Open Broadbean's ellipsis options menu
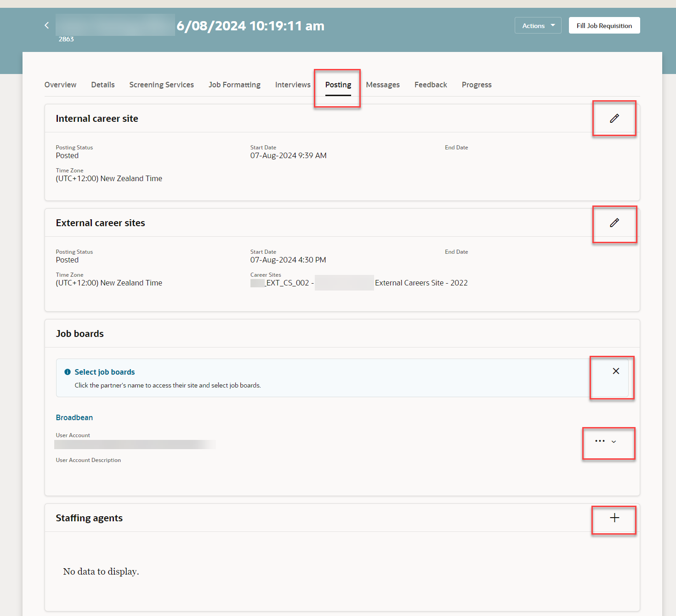 click(x=600, y=441)
